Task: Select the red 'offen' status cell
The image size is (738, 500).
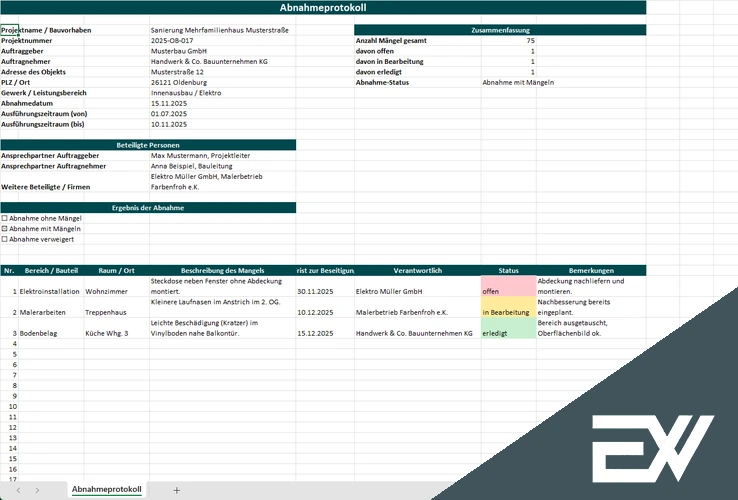Action: click(x=508, y=286)
